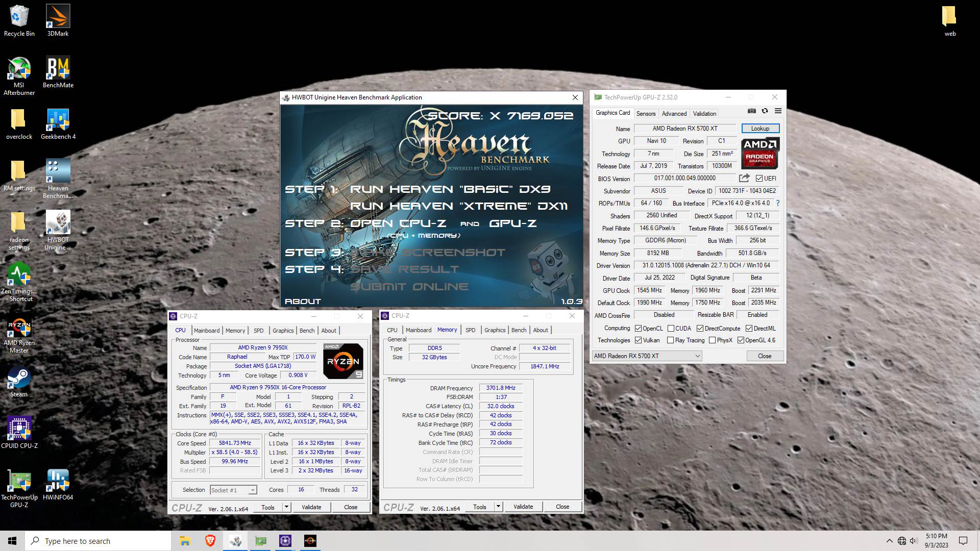The image size is (980, 551).
Task: Click the CPU-Z taskbar icon
Action: 285,541
